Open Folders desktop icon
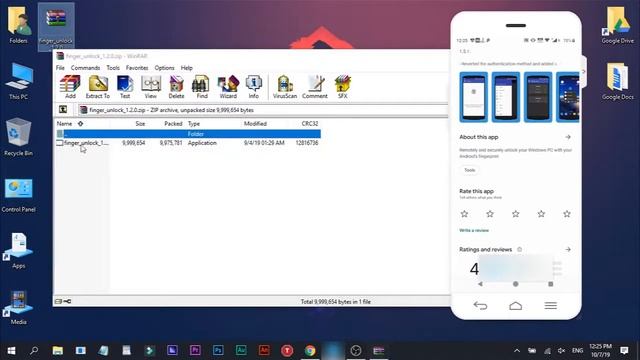The height and width of the screenshot is (360, 640). (18, 25)
